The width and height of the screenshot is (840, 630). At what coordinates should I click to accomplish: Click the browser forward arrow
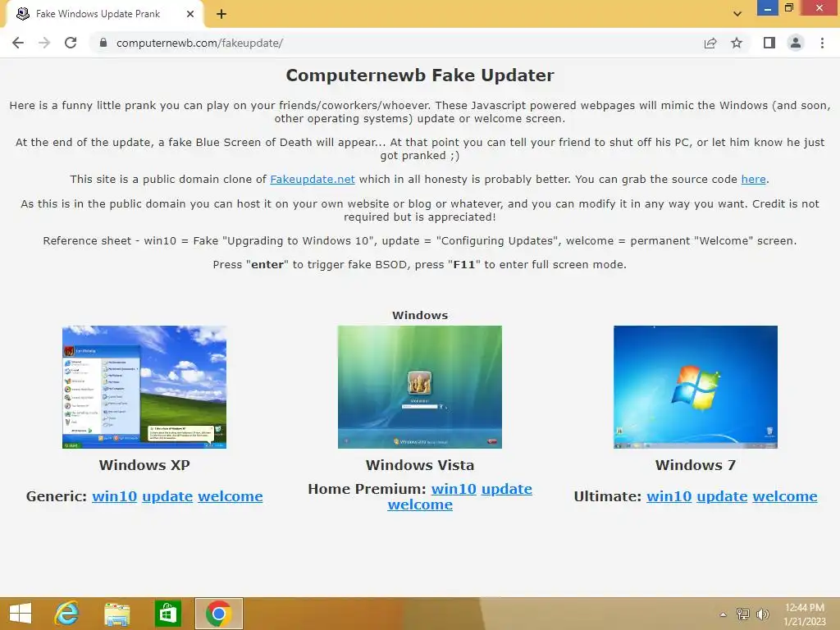(x=44, y=43)
